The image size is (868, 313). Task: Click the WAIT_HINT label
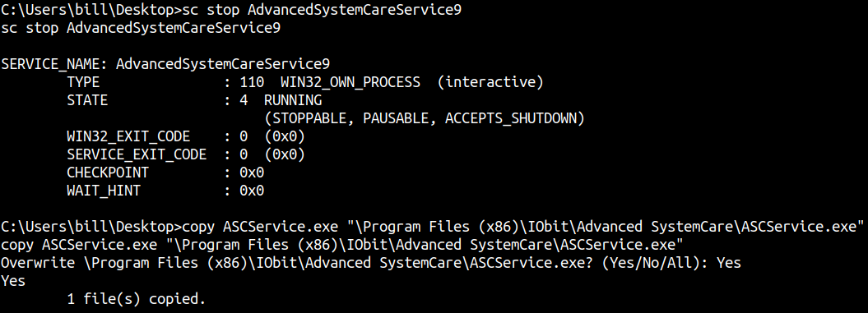coord(104,191)
